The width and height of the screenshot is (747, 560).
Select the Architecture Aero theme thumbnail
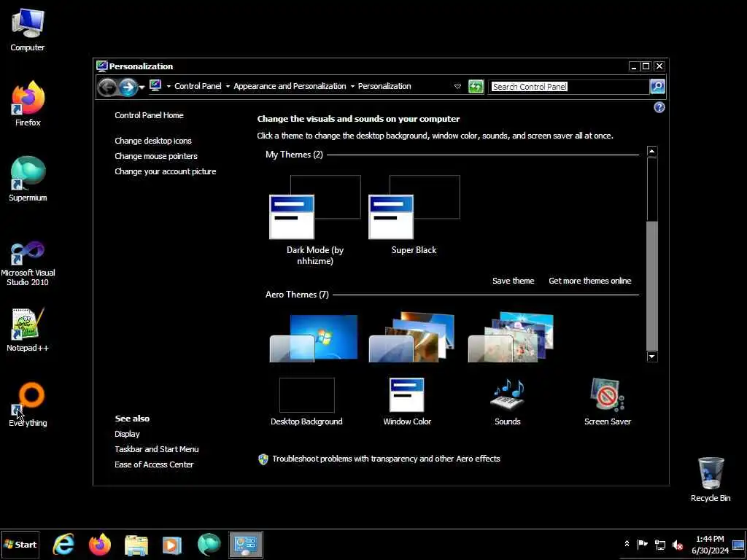point(412,338)
